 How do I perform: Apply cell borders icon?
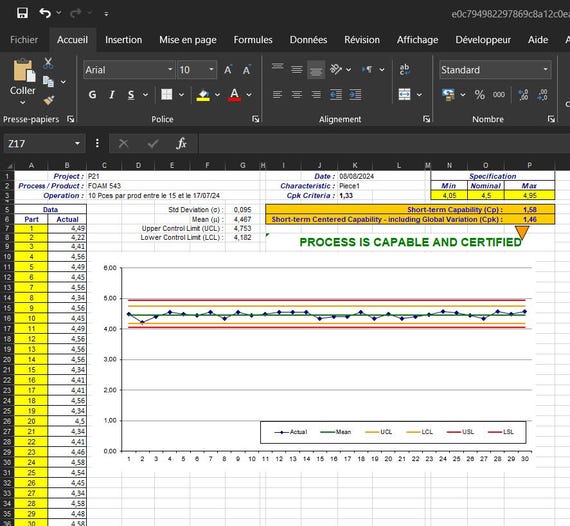tap(166, 95)
